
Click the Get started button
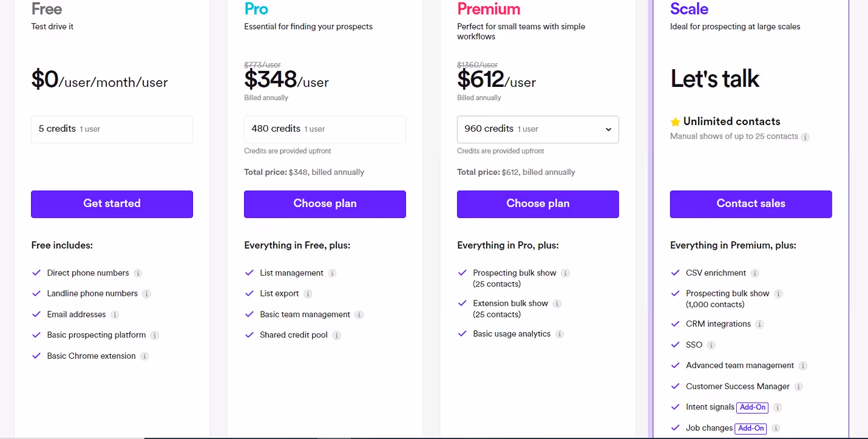click(x=112, y=204)
